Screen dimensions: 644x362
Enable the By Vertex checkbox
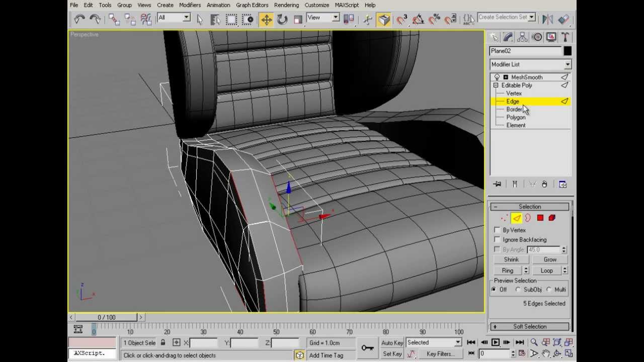(498, 230)
